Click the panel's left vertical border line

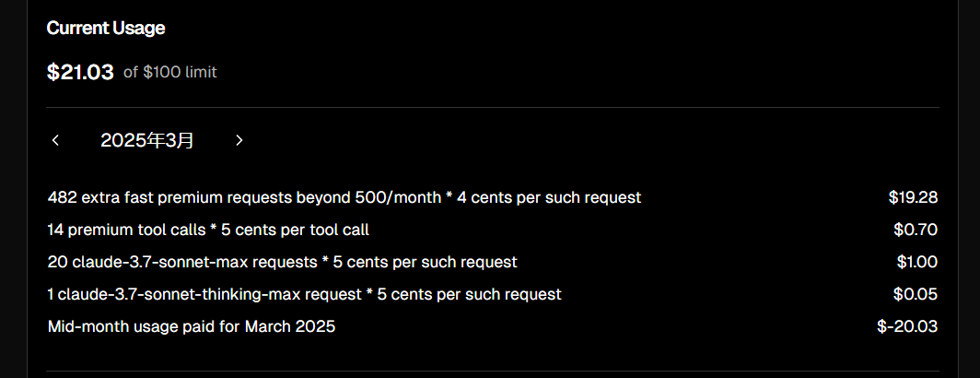coord(27,189)
